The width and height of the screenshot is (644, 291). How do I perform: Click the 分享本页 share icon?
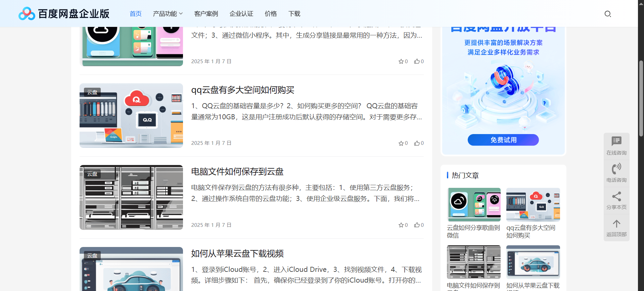616,196
